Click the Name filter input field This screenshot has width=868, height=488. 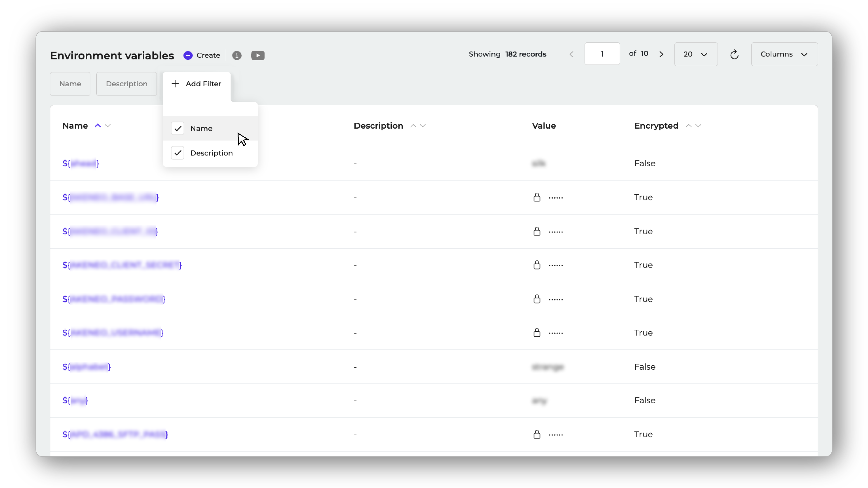(x=70, y=84)
